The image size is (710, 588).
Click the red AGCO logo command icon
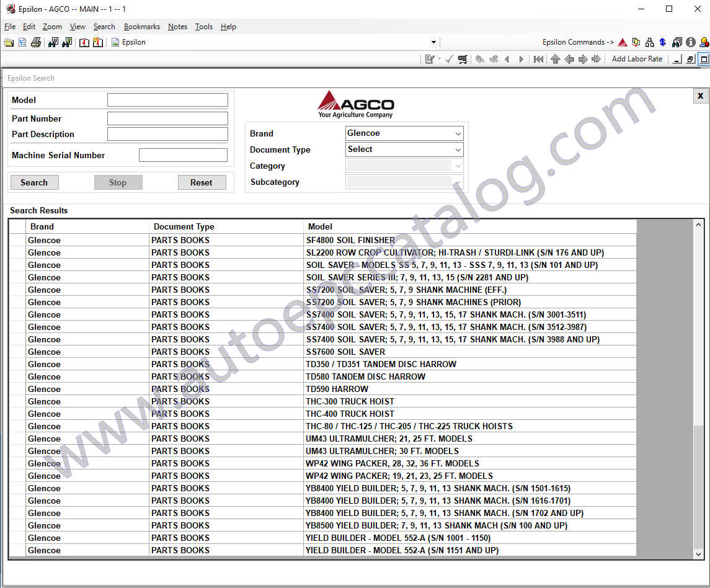point(623,42)
